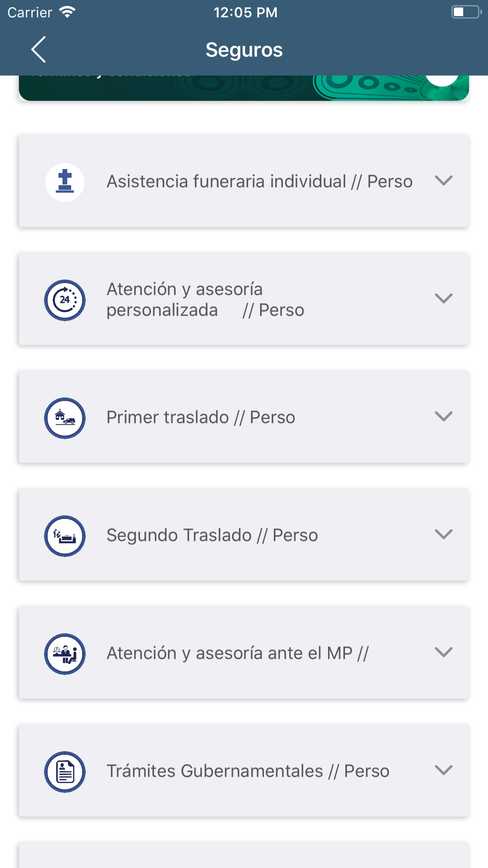Expand Trámites Gubernamentales chevron

(x=444, y=770)
